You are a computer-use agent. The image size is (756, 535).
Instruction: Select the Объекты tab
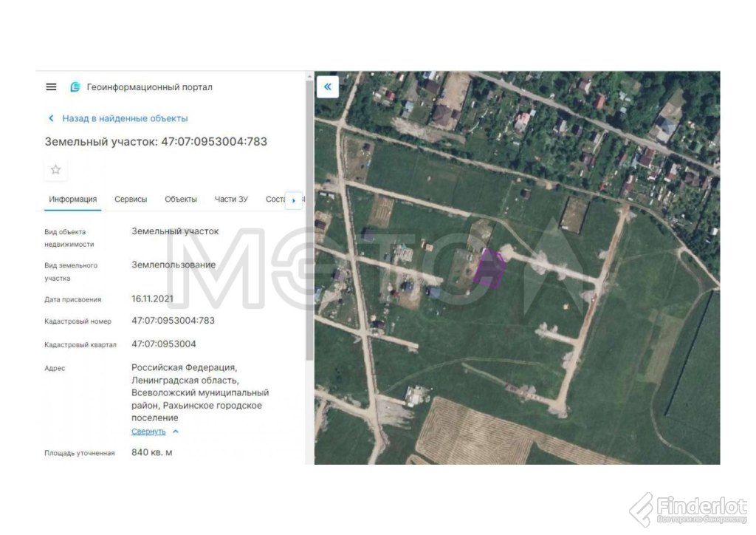point(181,200)
